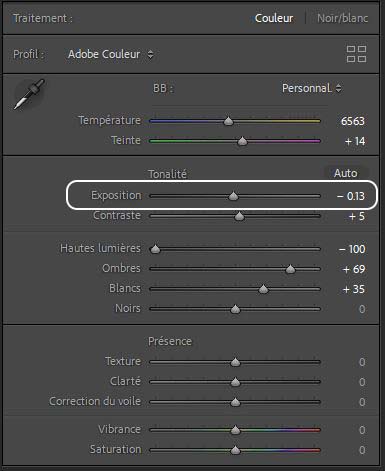
Task: Click the Hautes lumières slider handle
Action: tap(155, 249)
